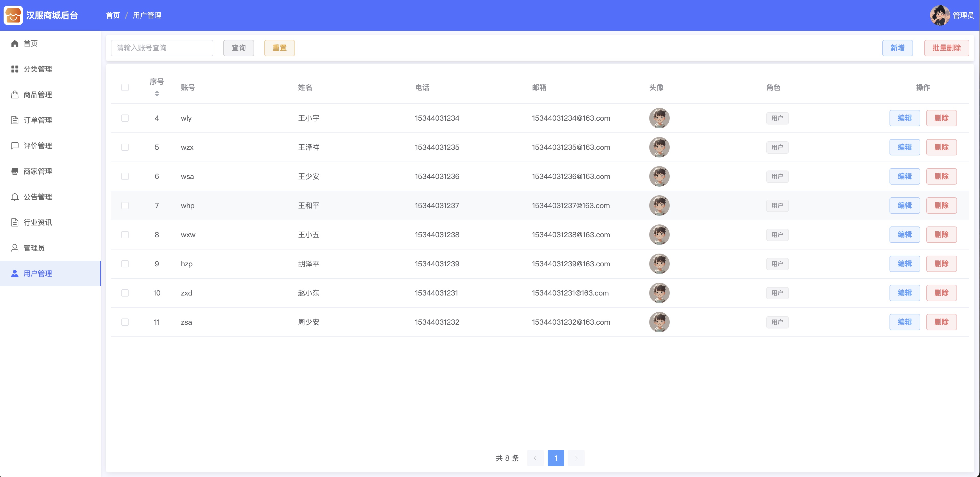The width and height of the screenshot is (980, 477).
Task: Sort table by 序号 sort arrows
Action: click(157, 94)
